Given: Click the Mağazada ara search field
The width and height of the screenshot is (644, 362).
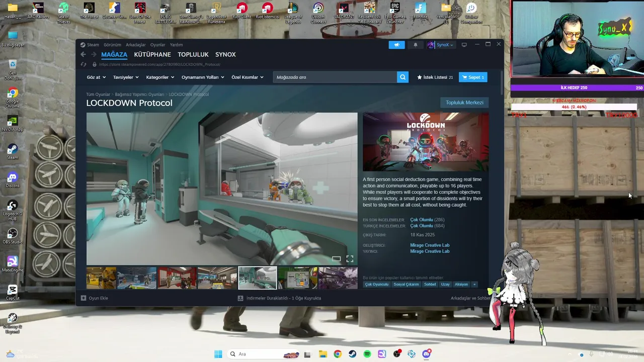Looking at the screenshot, I should [x=335, y=77].
